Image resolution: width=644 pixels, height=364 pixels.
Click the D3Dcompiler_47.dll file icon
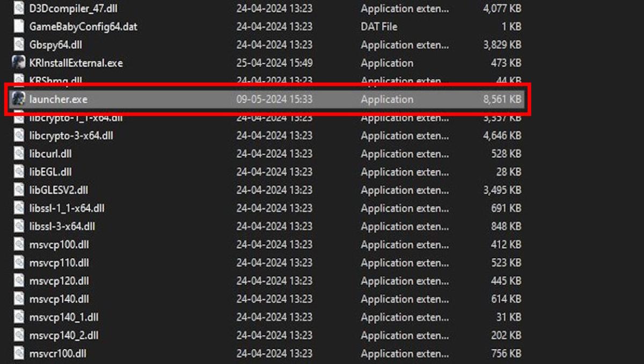(18, 8)
